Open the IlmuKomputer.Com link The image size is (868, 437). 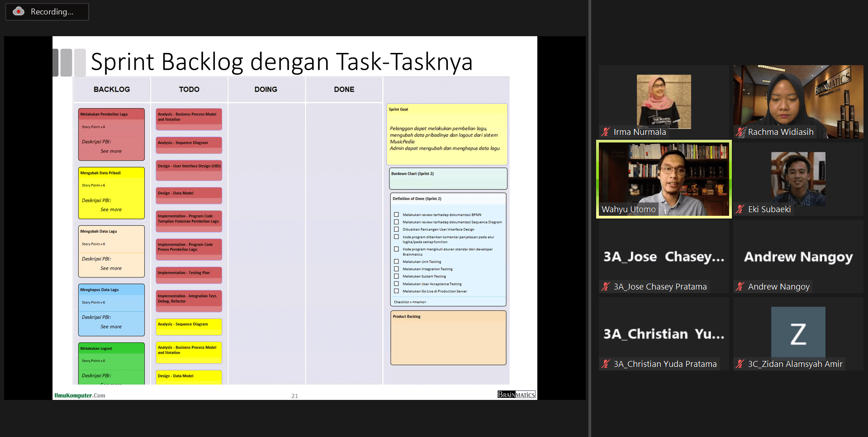click(80, 395)
